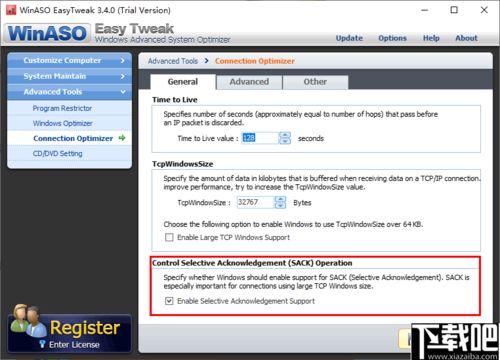Uncheck Enable Selective Acknowledgement Support
The width and height of the screenshot is (500, 360).
click(169, 301)
